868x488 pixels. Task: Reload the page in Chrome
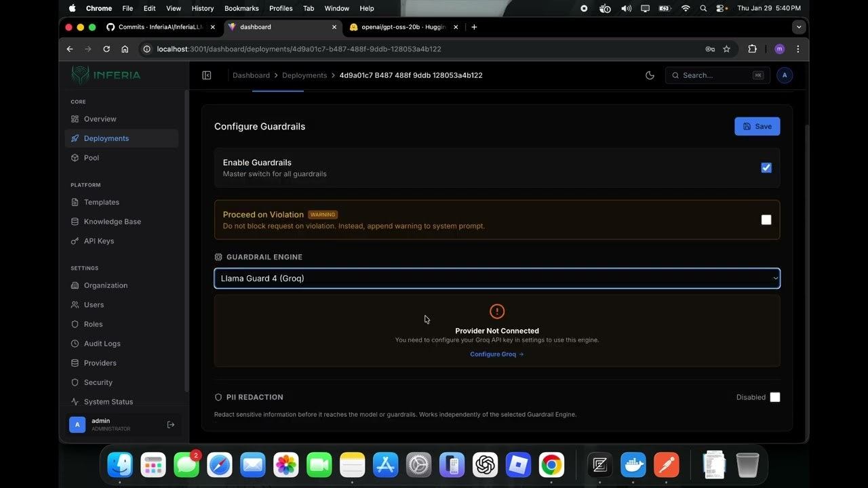[106, 49]
